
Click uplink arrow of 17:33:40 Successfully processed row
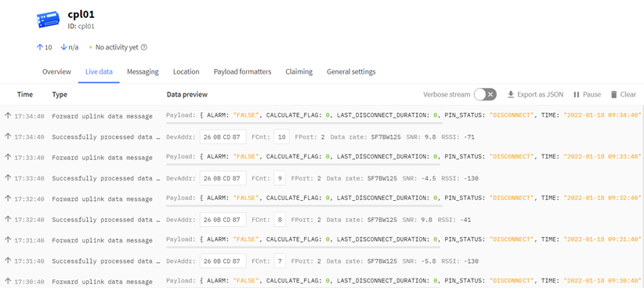click(x=8, y=177)
